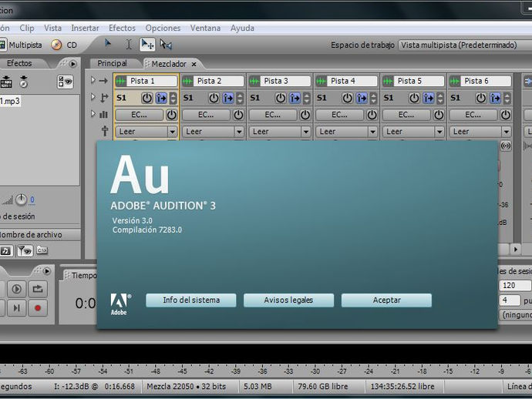Open Pista 4 EC equalizer button

[x=340, y=115]
